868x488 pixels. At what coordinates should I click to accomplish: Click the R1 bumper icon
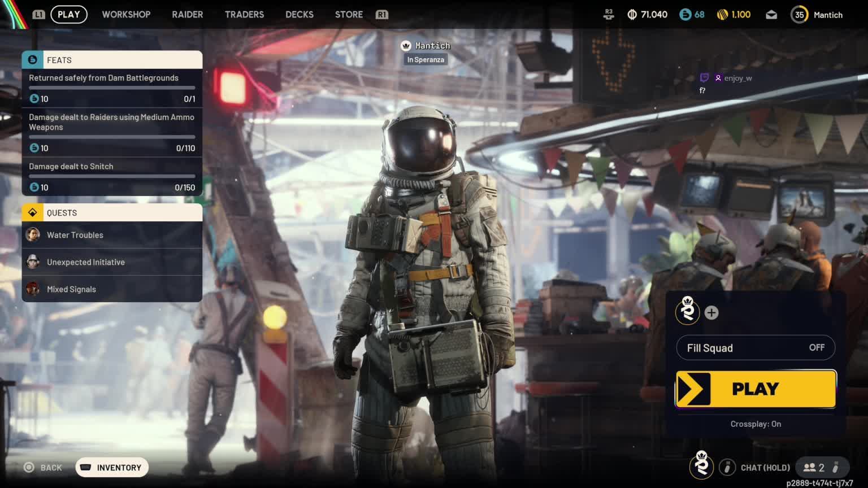382,15
